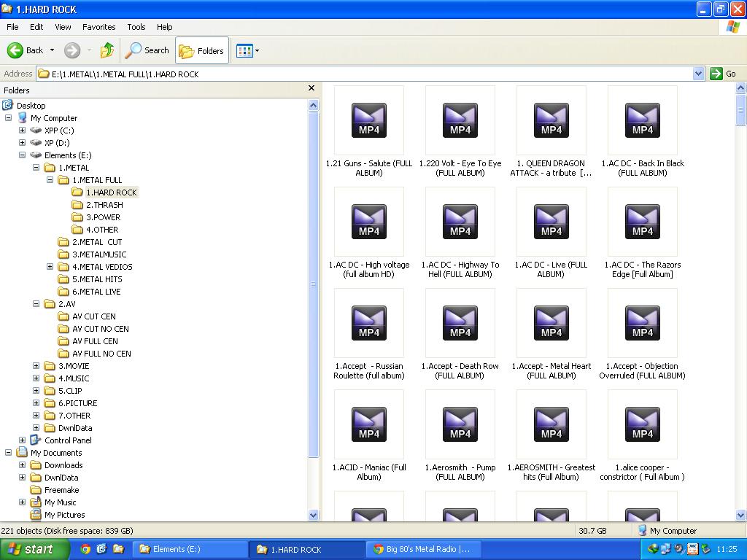Open the Tools menu

tap(136, 27)
